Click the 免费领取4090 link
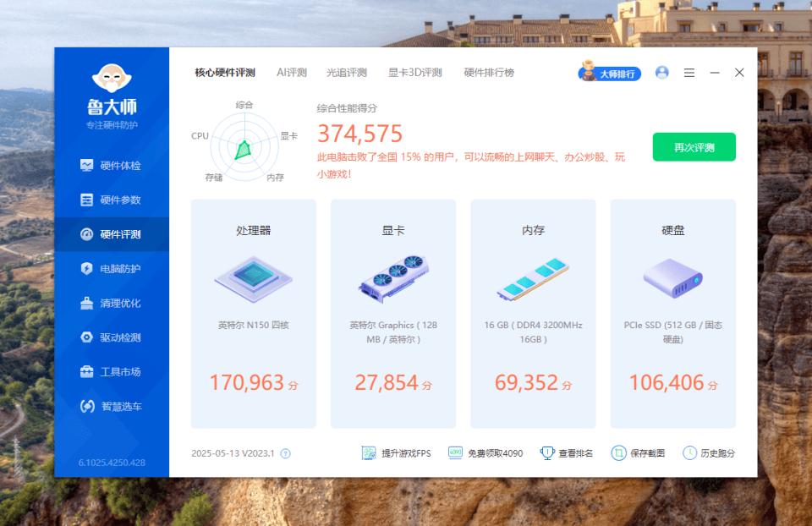 coord(486,453)
